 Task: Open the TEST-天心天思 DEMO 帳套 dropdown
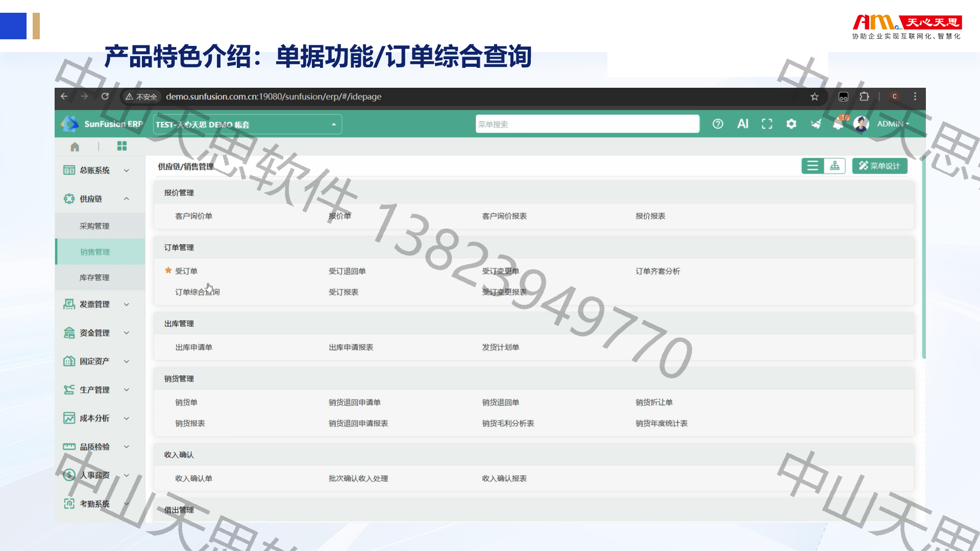click(x=248, y=124)
